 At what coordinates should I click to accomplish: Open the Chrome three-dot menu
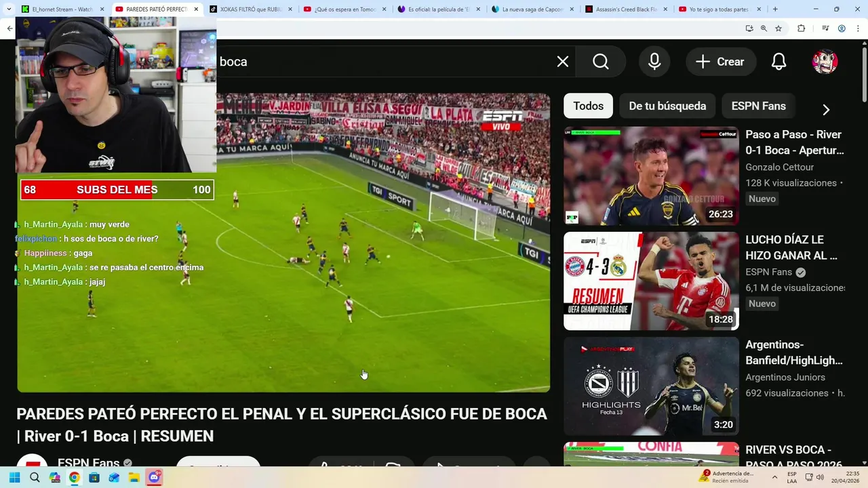tap(858, 28)
